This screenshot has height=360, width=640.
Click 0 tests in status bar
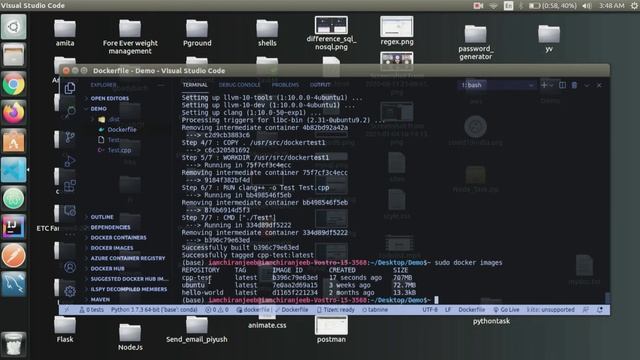[x=91, y=310]
